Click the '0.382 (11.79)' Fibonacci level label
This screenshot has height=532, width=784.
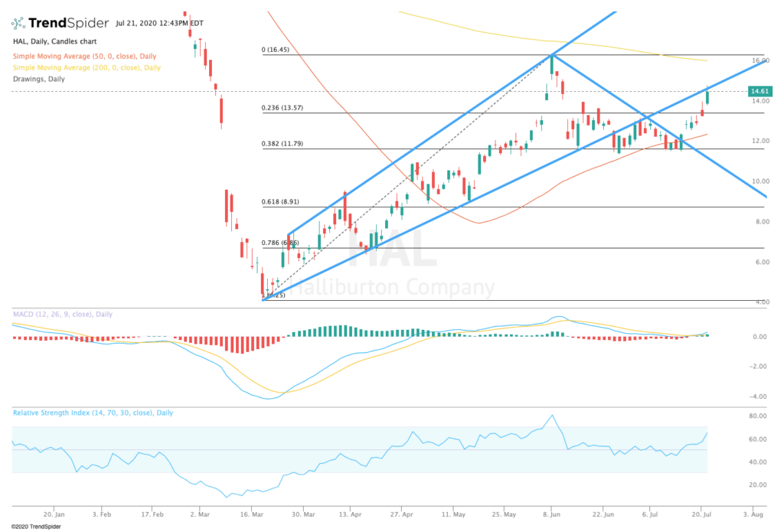point(282,143)
